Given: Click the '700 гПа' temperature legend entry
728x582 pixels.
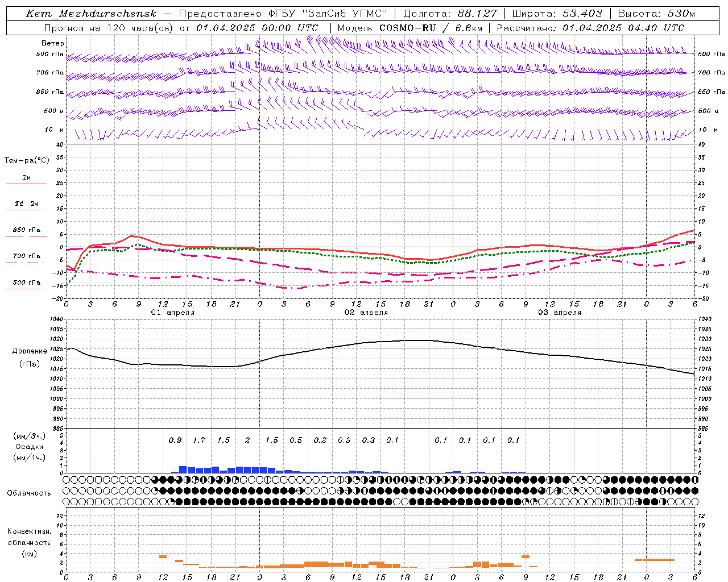Looking at the screenshot, I should pos(27,256).
